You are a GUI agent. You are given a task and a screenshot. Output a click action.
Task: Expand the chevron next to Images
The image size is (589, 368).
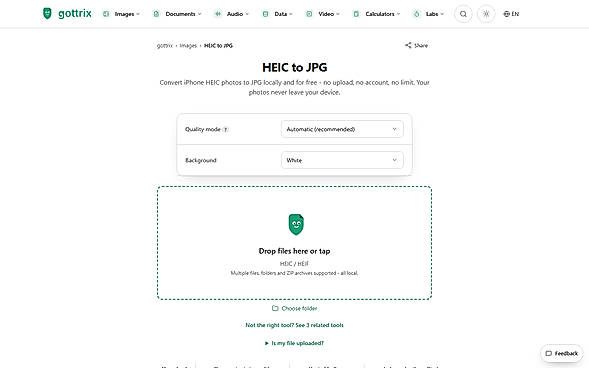[138, 14]
